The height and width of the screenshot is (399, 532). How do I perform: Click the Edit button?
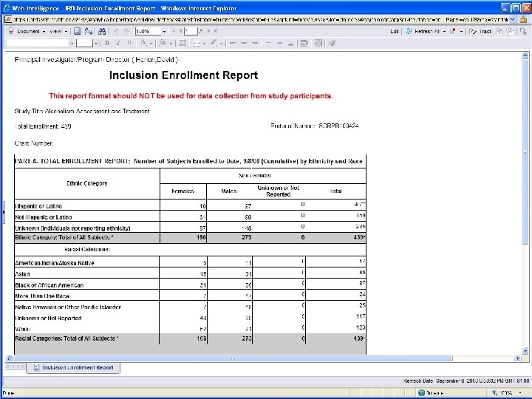395,32
